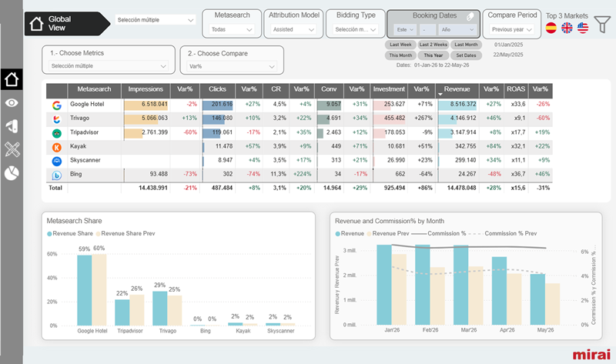616x364 pixels.
Task: Click the mirai logo
Action: click(591, 354)
